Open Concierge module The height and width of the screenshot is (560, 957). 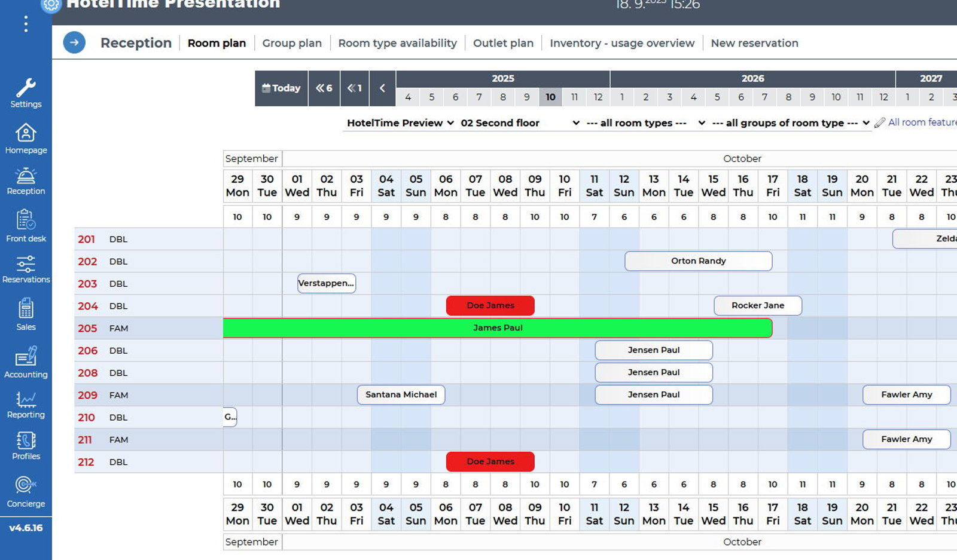pos(26,492)
